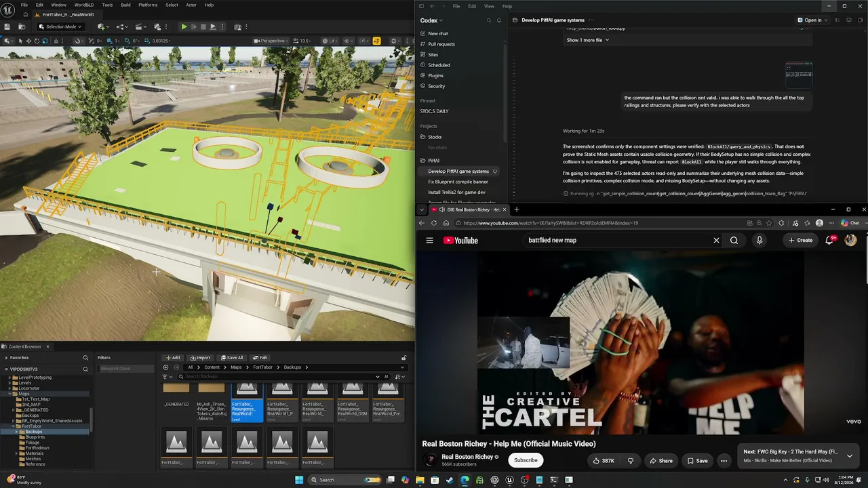Select the viewport Select (arrow) tool

click(20, 41)
